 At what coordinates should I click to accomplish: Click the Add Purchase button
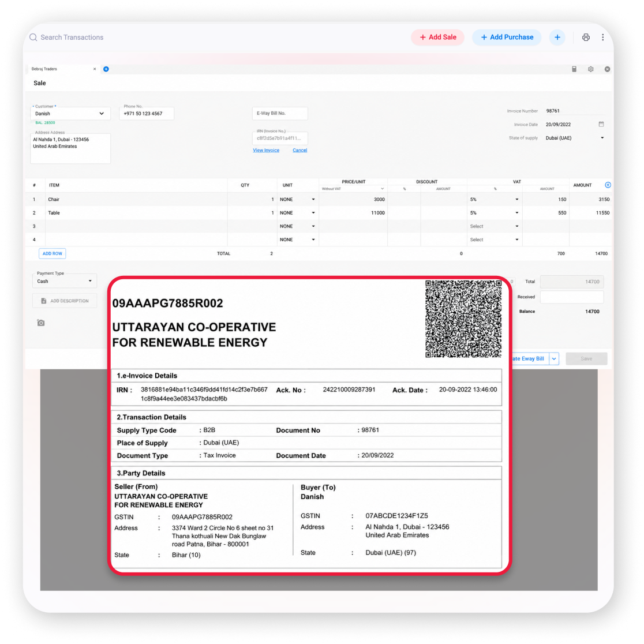coord(507,38)
